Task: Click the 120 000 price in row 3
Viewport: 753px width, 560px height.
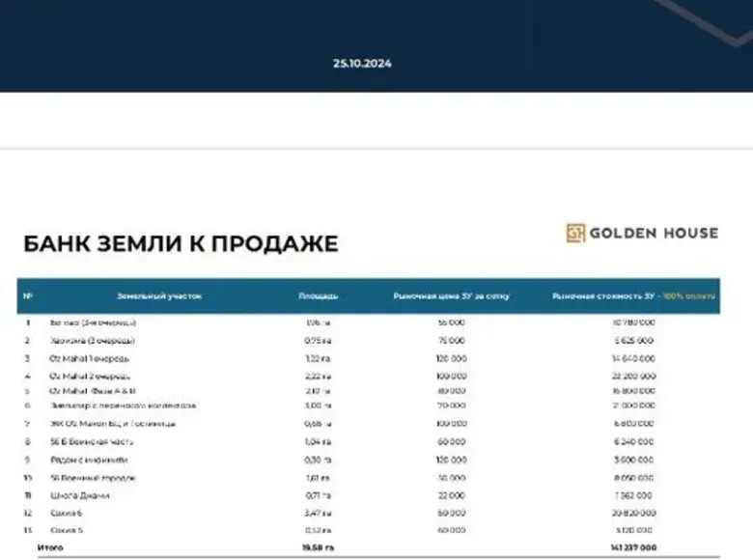Action: tap(452, 359)
